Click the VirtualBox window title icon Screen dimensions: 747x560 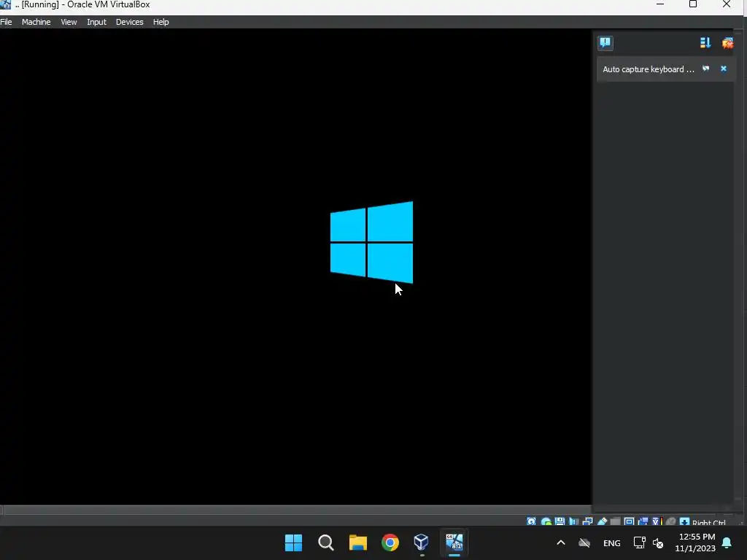pos(5,4)
